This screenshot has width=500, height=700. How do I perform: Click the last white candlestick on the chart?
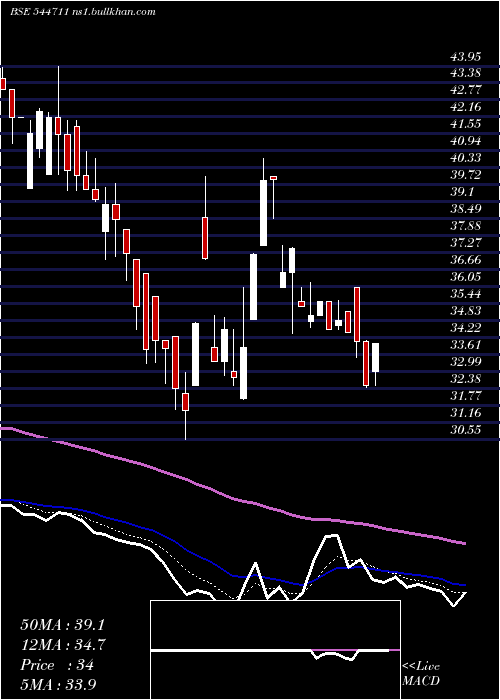pyautogui.click(x=375, y=364)
